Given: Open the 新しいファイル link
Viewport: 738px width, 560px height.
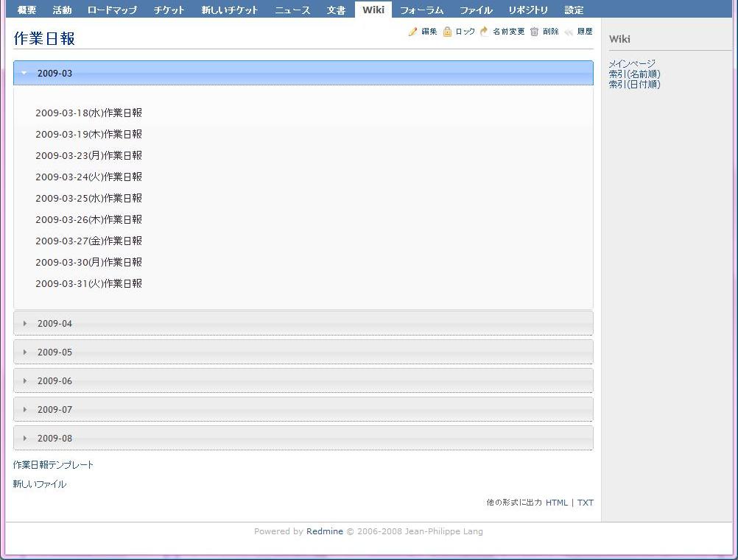Looking at the screenshot, I should (39, 483).
